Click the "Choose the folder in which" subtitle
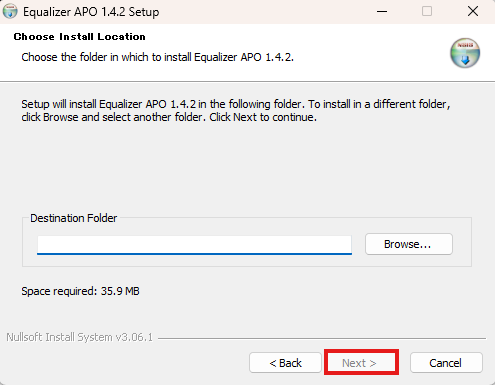 pyautogui.click(x=157, y=57)
